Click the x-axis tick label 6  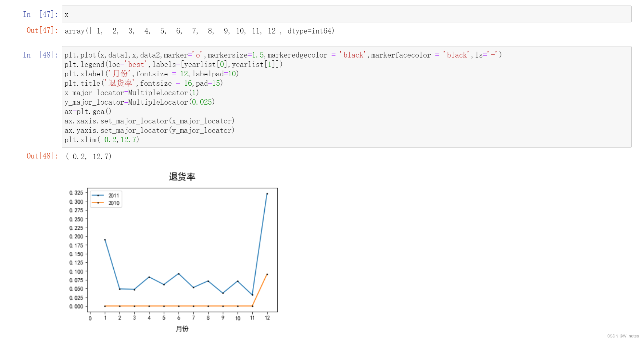(179, 318)
